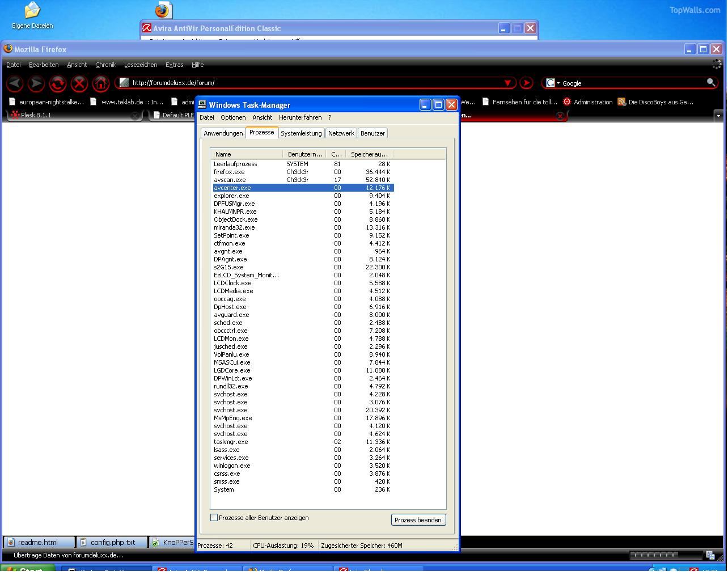
Task: Click Firefox Back arrow button
Action: [x=15, y=83]
